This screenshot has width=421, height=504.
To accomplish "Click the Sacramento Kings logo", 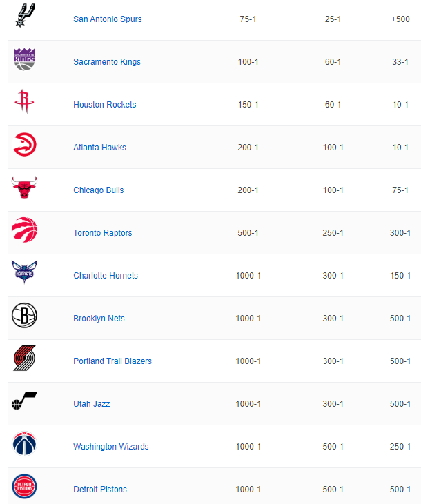I will 24,59.
